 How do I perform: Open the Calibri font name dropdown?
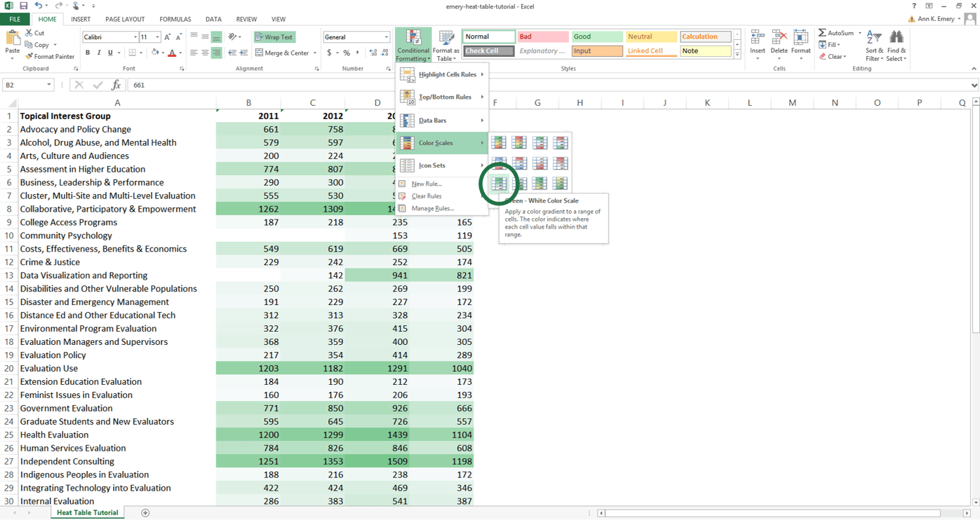[135, 37]
